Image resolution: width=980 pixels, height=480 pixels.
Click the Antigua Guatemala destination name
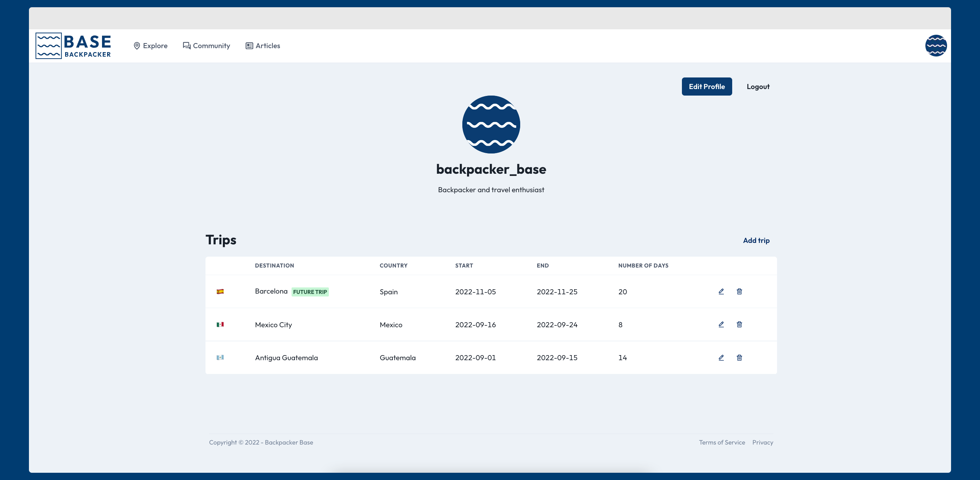click(x=286, y=357)
